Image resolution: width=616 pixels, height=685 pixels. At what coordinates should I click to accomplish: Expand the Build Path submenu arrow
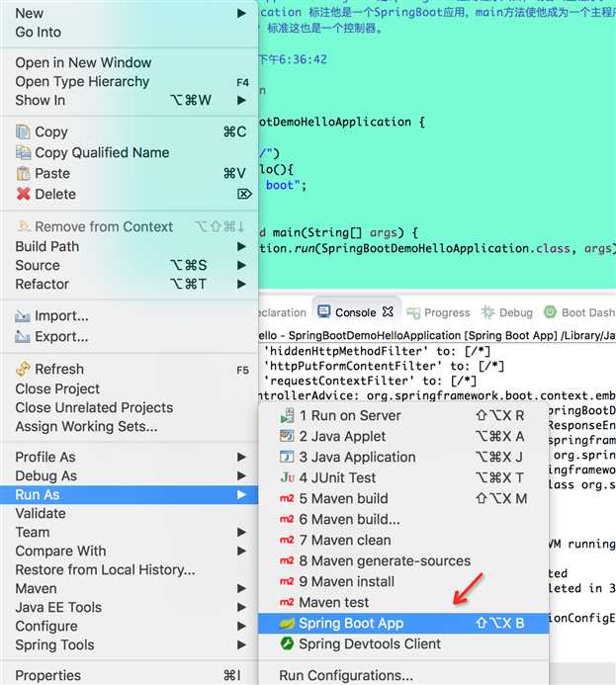(x=241, y=246)
